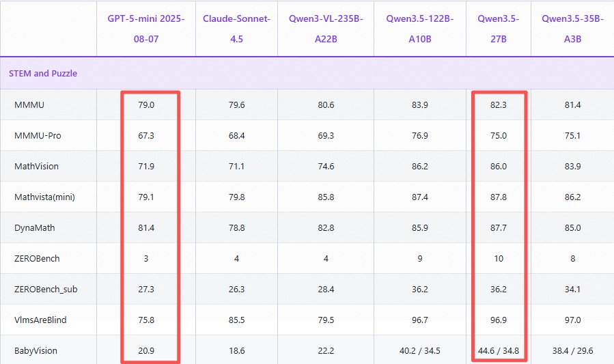Select the MMMU-Pro row label
Viewport: 614px width, 364px height.
tap(38, 136)
